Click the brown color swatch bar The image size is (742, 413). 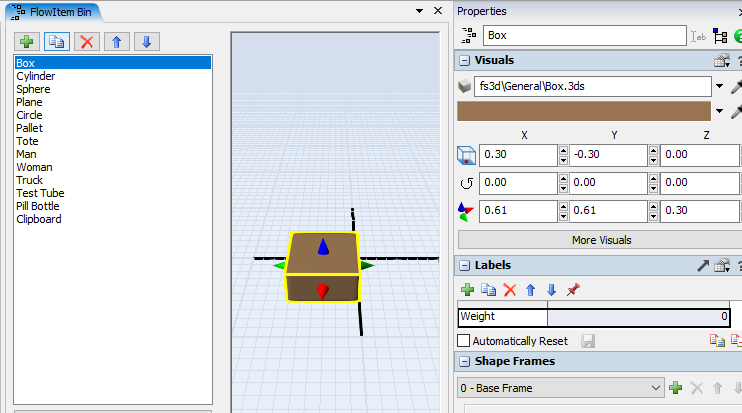pyautogui.click(x=583, y=111)
